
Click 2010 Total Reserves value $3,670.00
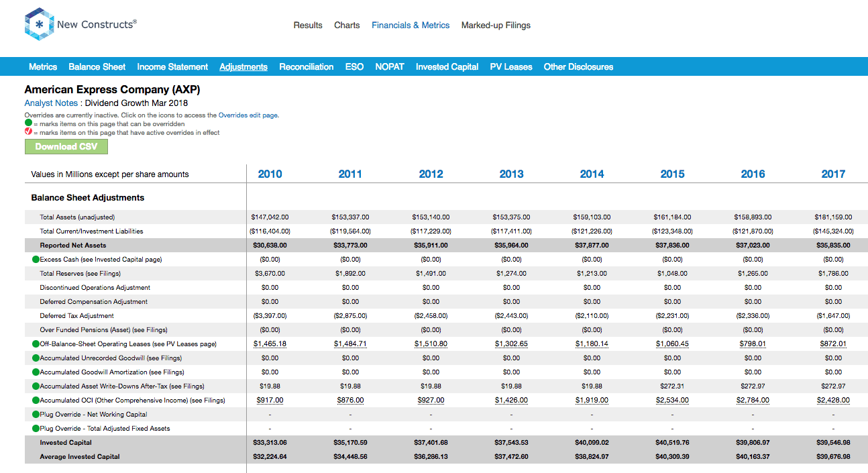pyautogui.click(x=270, y=274)
